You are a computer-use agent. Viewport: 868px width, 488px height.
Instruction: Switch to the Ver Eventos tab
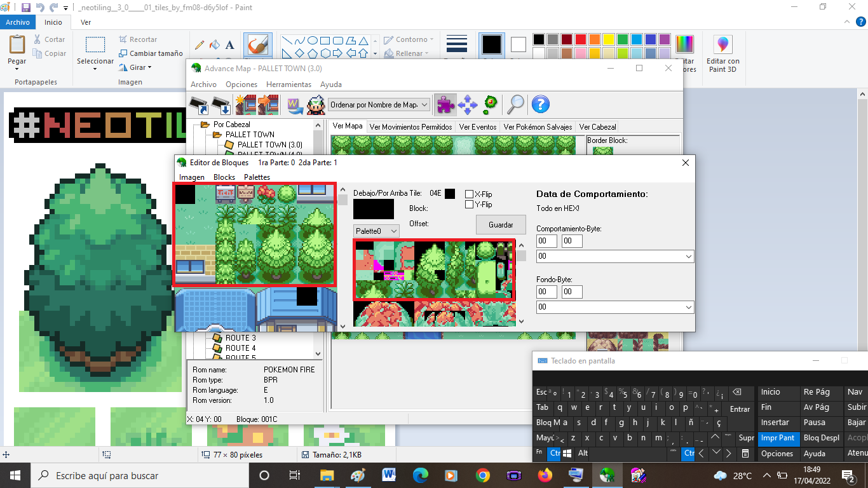(478, 127)
